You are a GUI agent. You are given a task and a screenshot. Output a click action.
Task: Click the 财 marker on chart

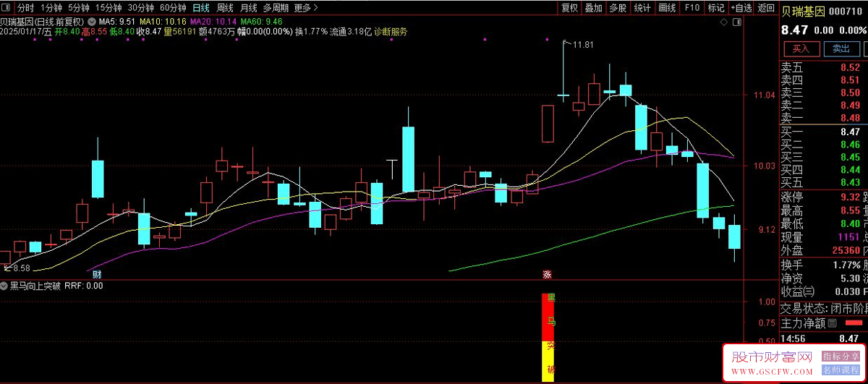pos(97,275)
